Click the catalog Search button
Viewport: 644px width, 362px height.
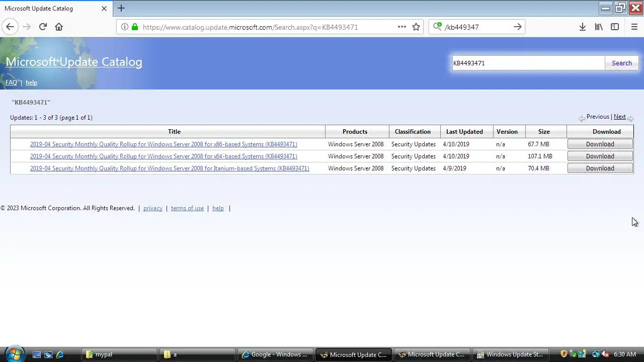pos(621,63)
